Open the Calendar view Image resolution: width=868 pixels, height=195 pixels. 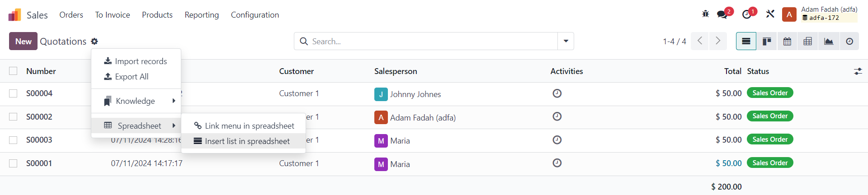[x=787, y=42]
